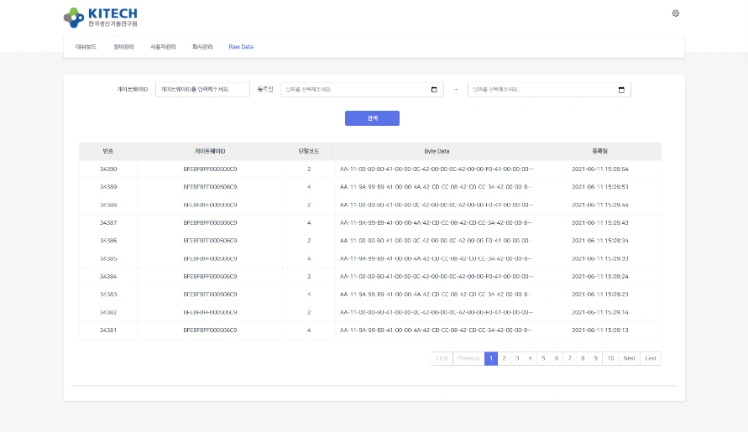The image size is (748, 432).
Task: Select timestamp 2021-06-11 15:09:43
Action: (x=600, y=223)
